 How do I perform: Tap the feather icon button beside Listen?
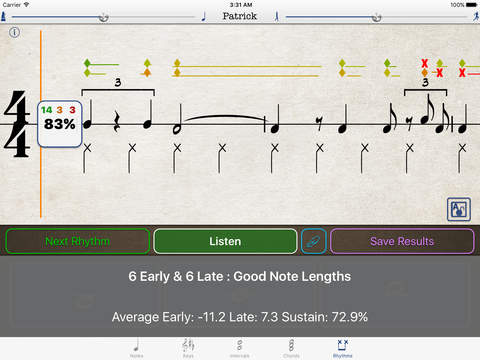click(313, 241)
